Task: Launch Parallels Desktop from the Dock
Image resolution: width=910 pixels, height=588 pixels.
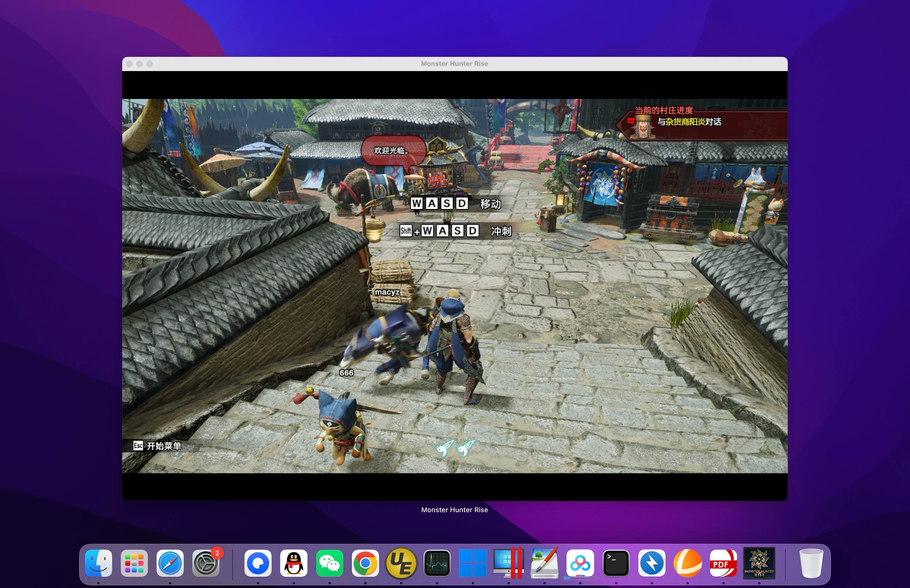Action: 508,563
